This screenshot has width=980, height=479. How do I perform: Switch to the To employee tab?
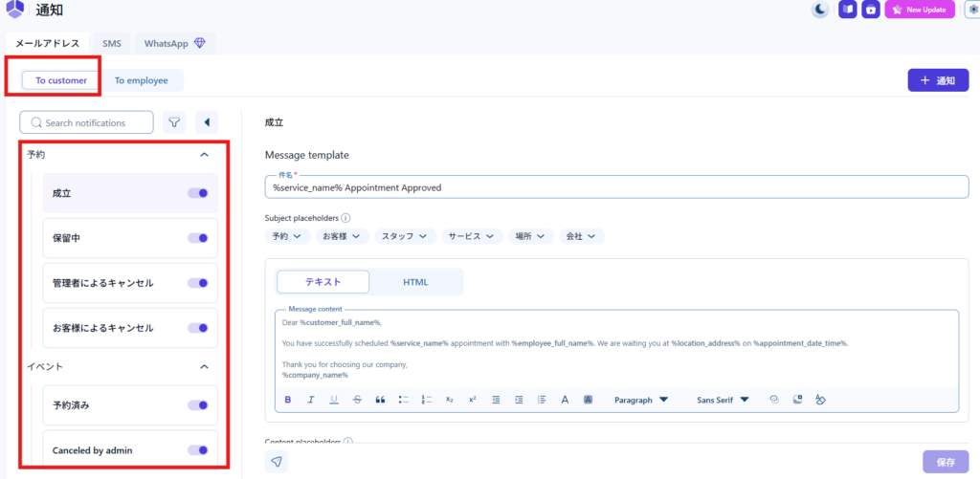coord(142,80)
